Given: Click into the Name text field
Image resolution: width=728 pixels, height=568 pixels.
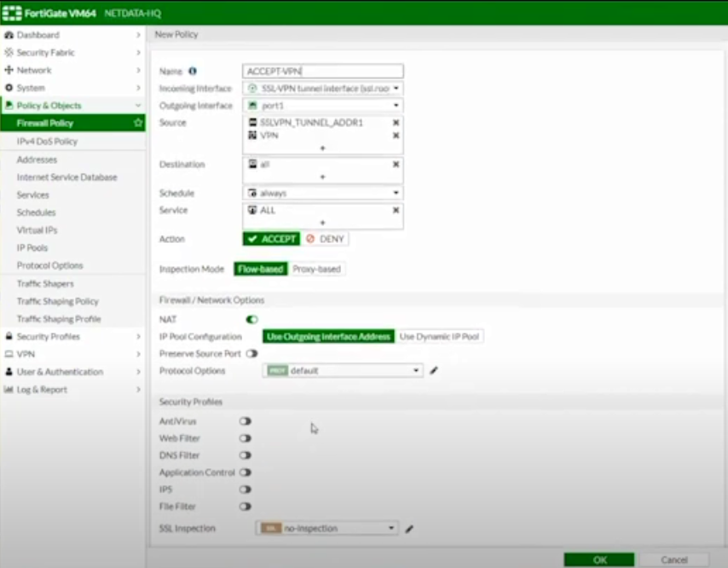Looking at the screenshot, I should [322, 72].
